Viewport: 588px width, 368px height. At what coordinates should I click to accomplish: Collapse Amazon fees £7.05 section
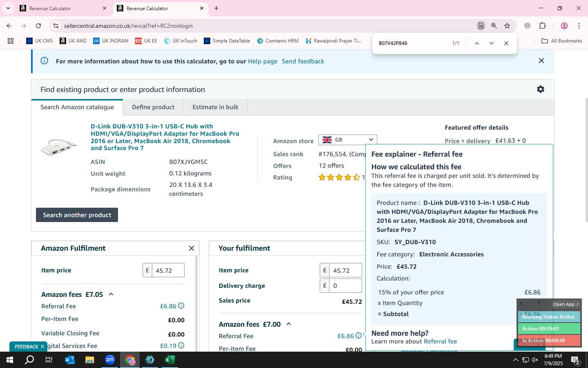111,294
